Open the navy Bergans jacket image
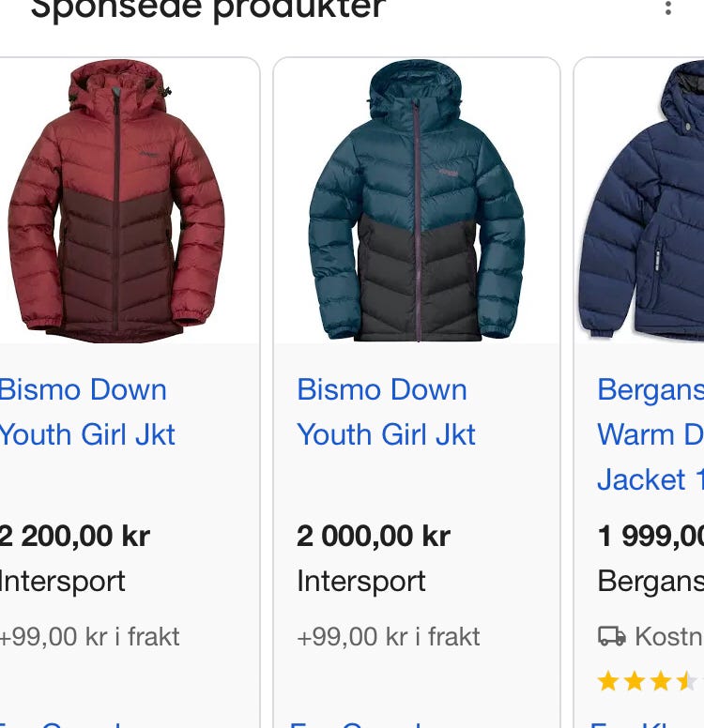This screenshot has height=728, width=704. click(642, 201)
